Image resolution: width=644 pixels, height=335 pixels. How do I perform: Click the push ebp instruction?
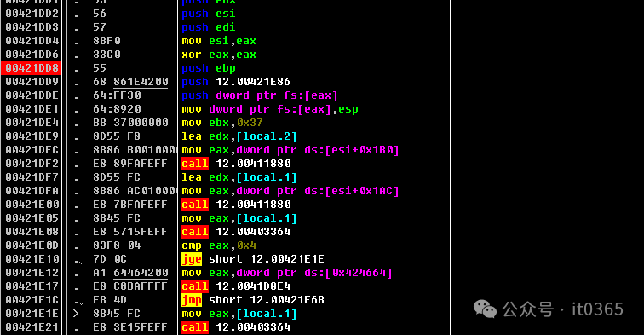pos(208,68)
